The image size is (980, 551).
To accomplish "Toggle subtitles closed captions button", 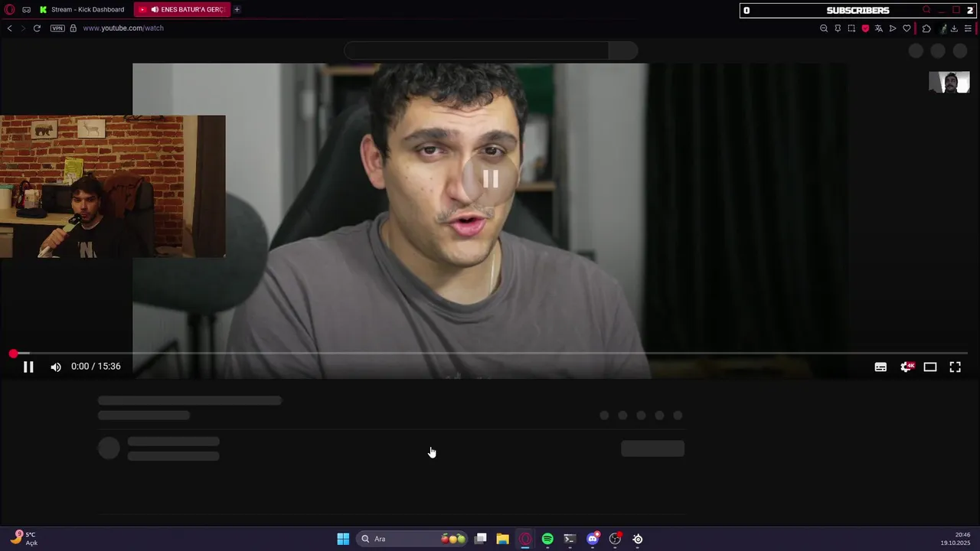I will point(880,367).
